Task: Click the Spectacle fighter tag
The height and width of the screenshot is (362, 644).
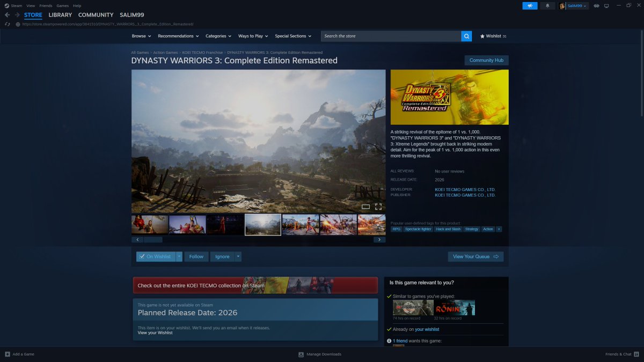Action: tap(418, 229)
